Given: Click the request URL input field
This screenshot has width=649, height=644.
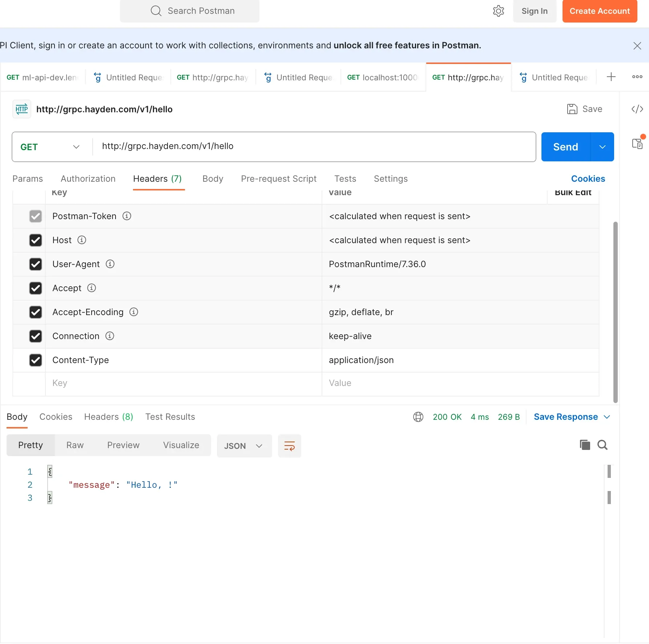Looking at the screenshot, I should [x=315, y=146].
